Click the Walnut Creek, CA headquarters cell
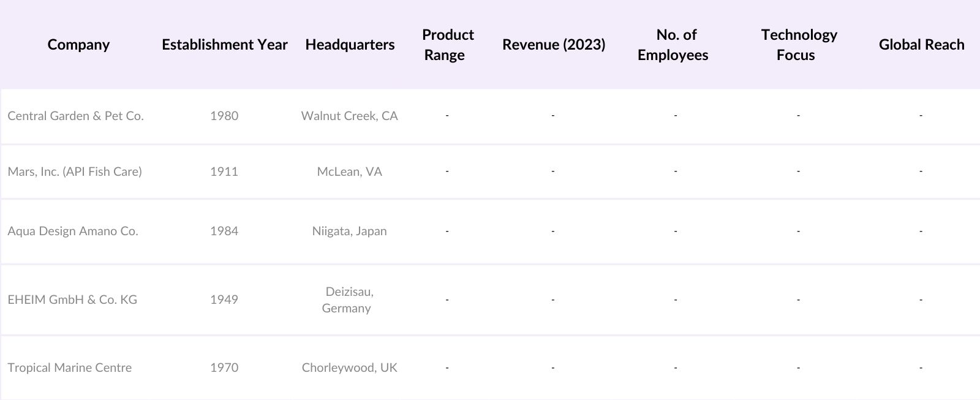The image size is (980, 400). pos(349,116)
